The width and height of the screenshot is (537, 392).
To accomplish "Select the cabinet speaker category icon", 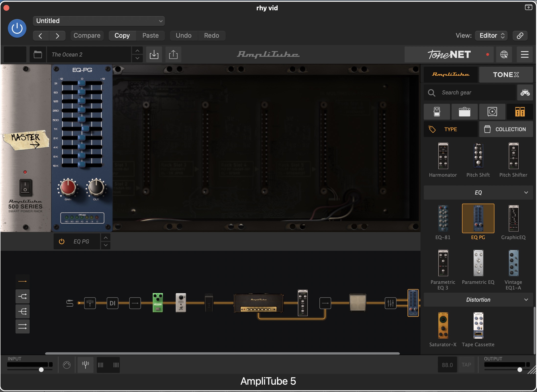I will pos(492,112).
